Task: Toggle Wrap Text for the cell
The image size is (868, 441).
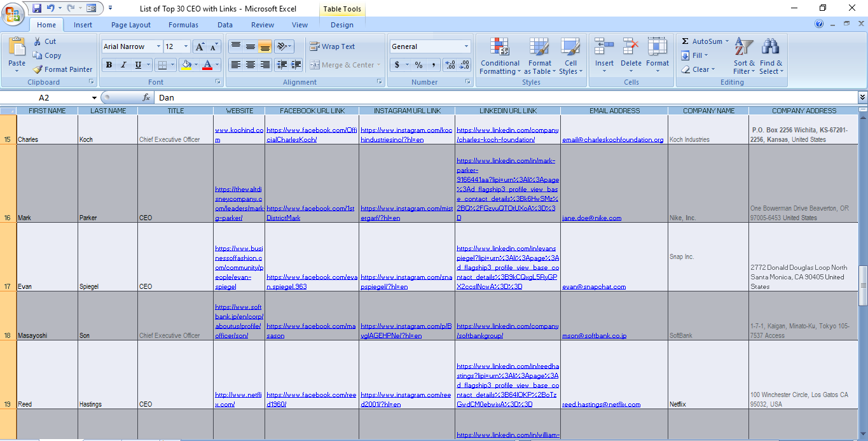Action: [333, 46]
